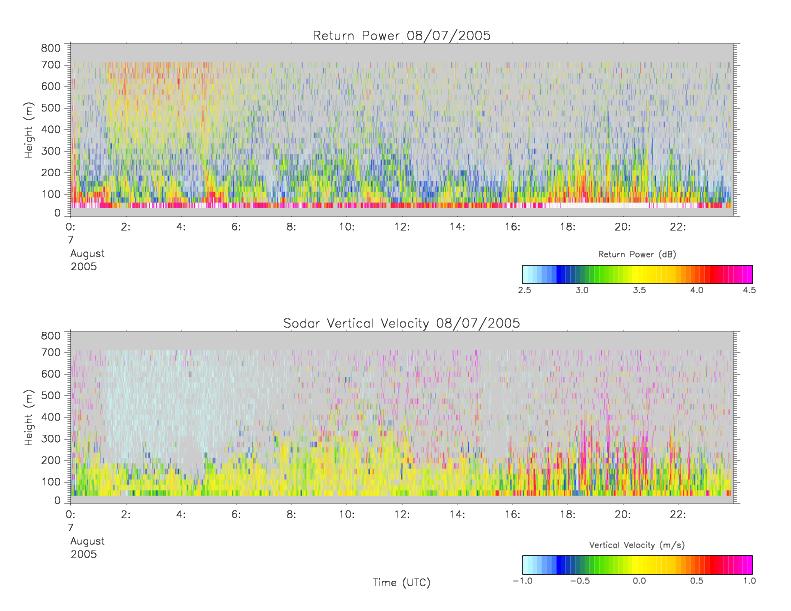
Task: Click the Return Power heatmap plot area
Action: pyautogui.click(x=402, y=130)
